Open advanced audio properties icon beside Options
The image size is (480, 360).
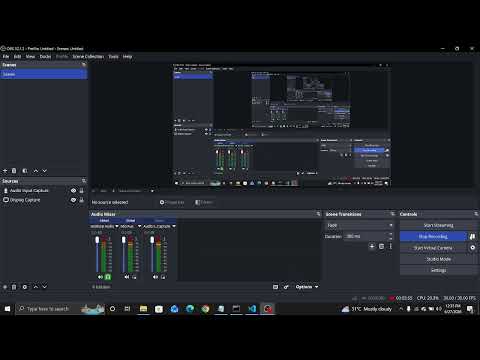(286, 287)
